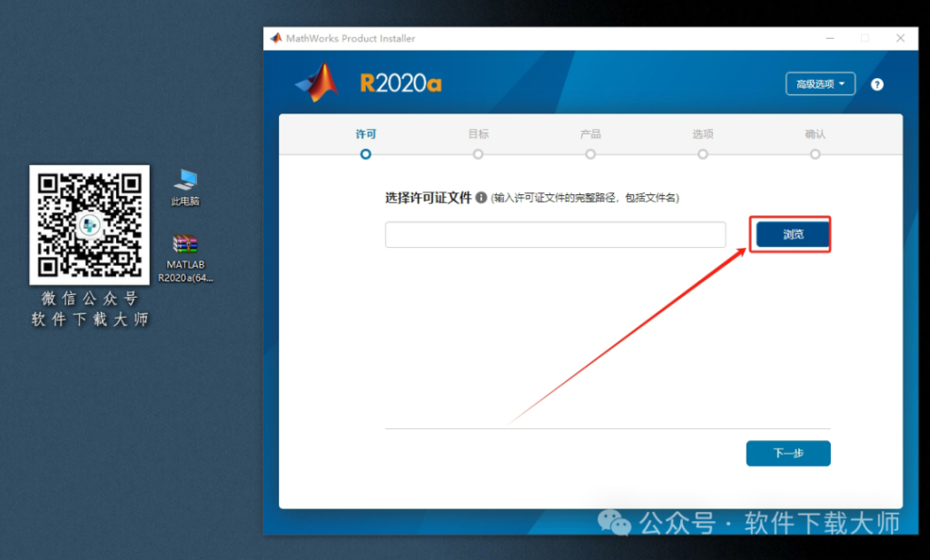The height and width of the screenshot is (560, 930).
Task: Switch to the 确认 step tab
Action: coord(815,133)
